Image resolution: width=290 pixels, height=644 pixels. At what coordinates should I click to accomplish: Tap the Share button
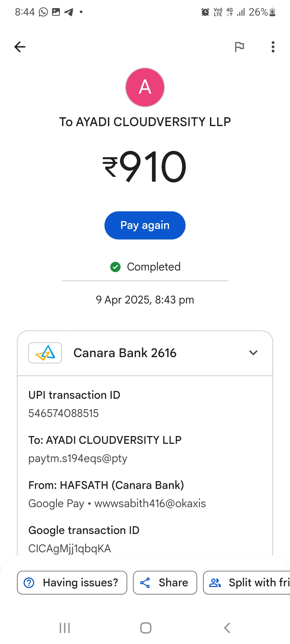(165, 583)
